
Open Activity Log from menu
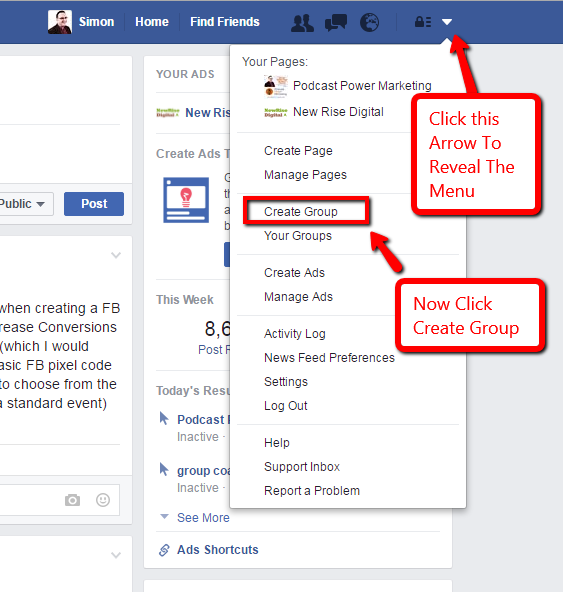click(x=295, y=334)
